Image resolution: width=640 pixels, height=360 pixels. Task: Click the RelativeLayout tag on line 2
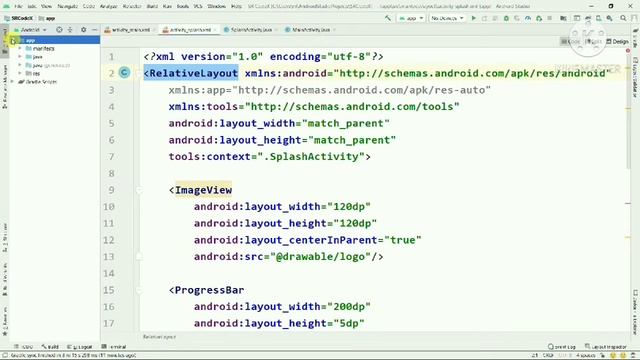click(x=191, y=73)
